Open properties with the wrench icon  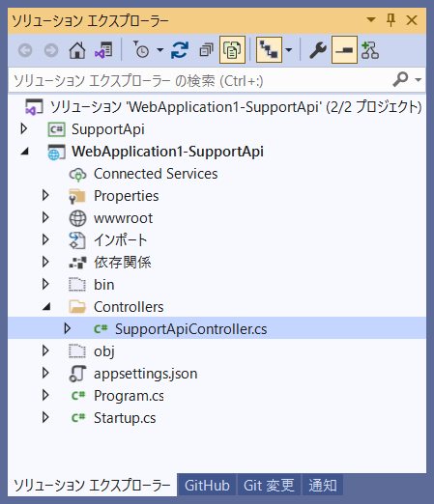(x=318, y=50)
